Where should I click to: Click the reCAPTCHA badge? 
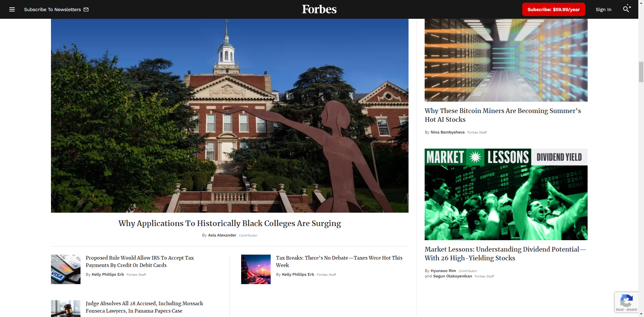[x=626, y=302]
